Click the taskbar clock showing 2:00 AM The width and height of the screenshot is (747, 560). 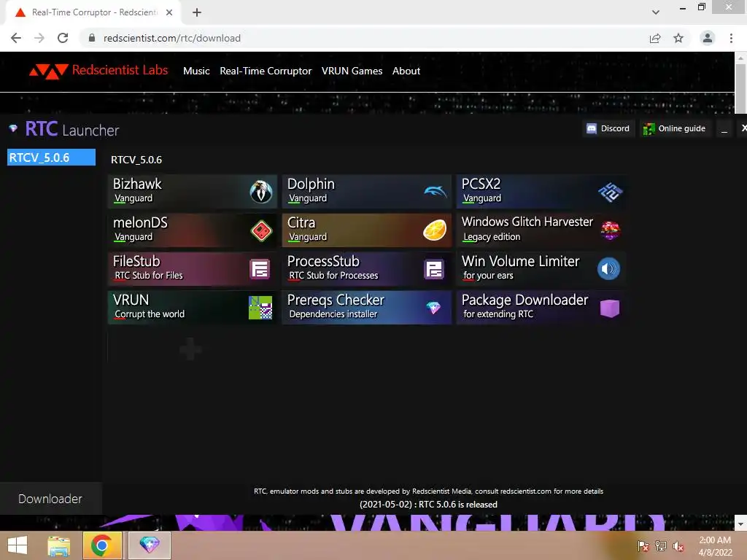coord(715,545)
